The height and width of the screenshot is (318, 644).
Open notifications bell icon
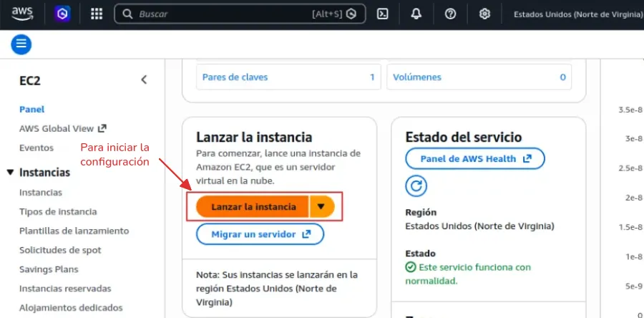coord(416,14)
